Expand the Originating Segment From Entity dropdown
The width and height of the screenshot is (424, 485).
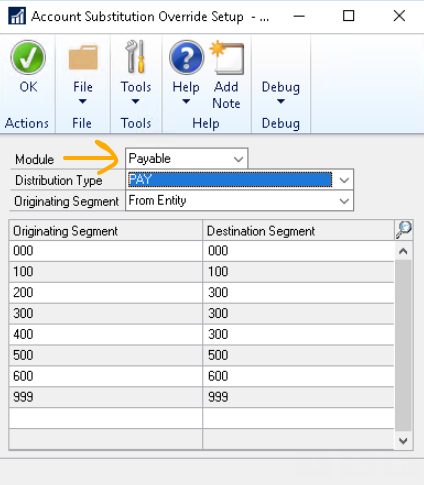(x=344, y=201)
